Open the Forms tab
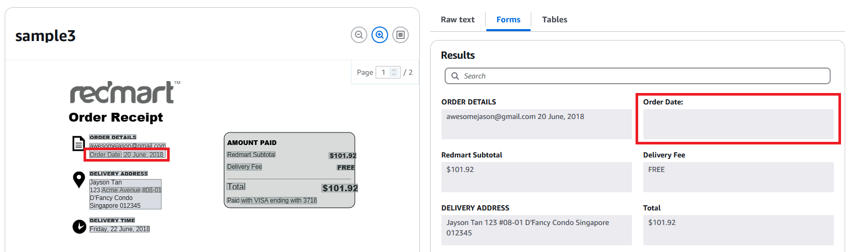 coord(508,20)
